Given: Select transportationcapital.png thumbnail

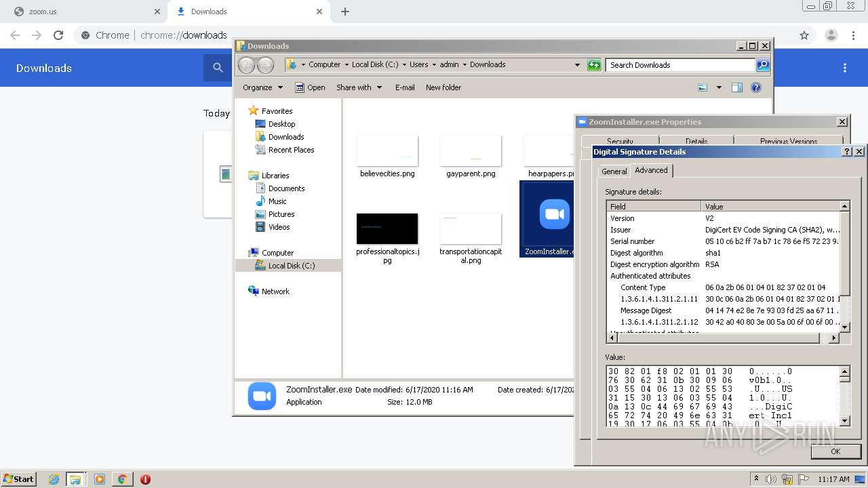Looking at the screenshot, I should [x=471, y=229].
